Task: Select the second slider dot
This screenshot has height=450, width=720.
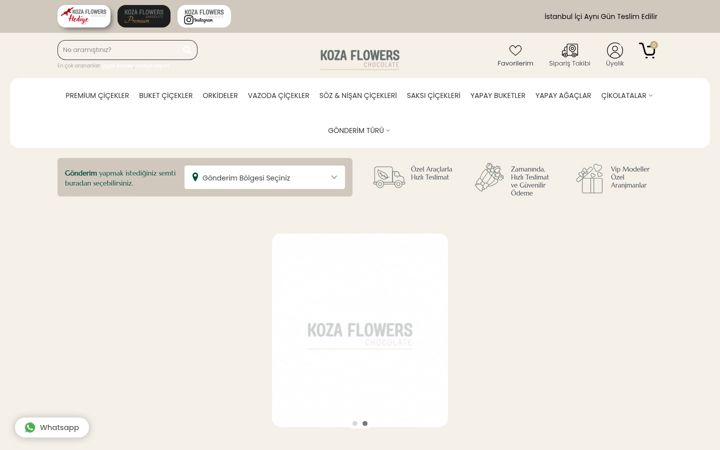Action: (x=365, y=423)
